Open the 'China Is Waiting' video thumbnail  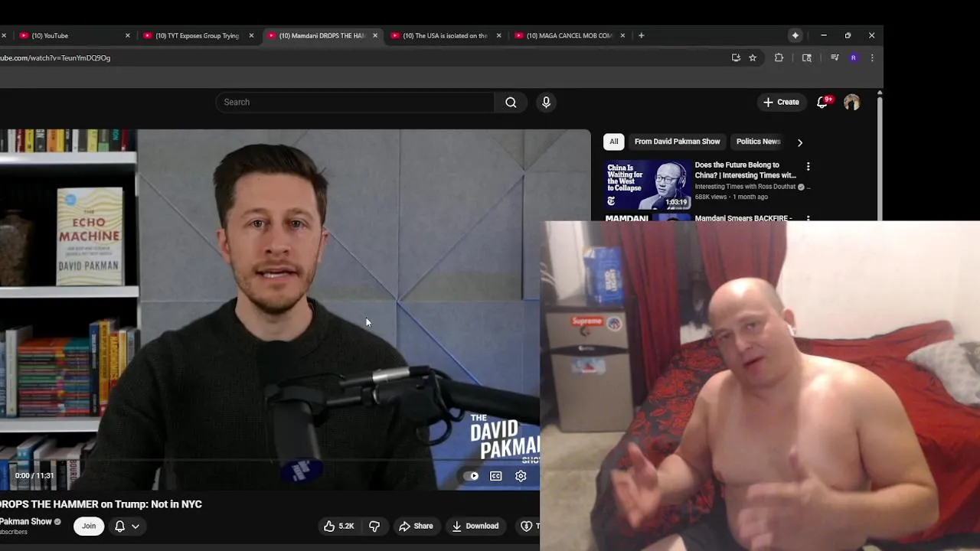[648, 184]
